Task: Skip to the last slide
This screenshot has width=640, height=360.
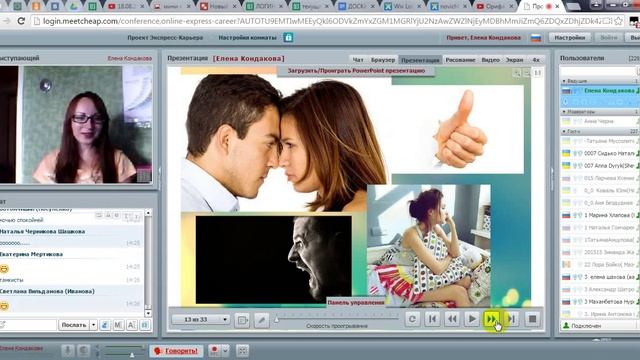Action: coord(511,319)
